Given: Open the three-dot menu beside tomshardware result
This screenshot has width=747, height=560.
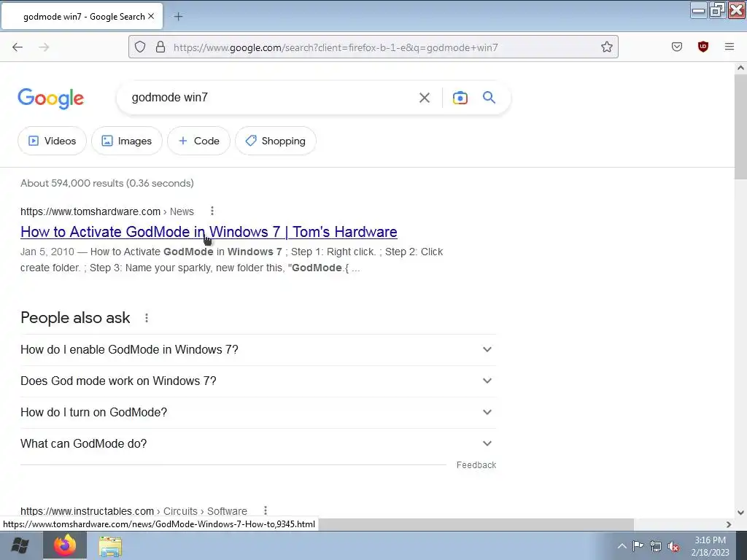Looking at the screenshot, I should pyautogui.click(x=212, y=211).
